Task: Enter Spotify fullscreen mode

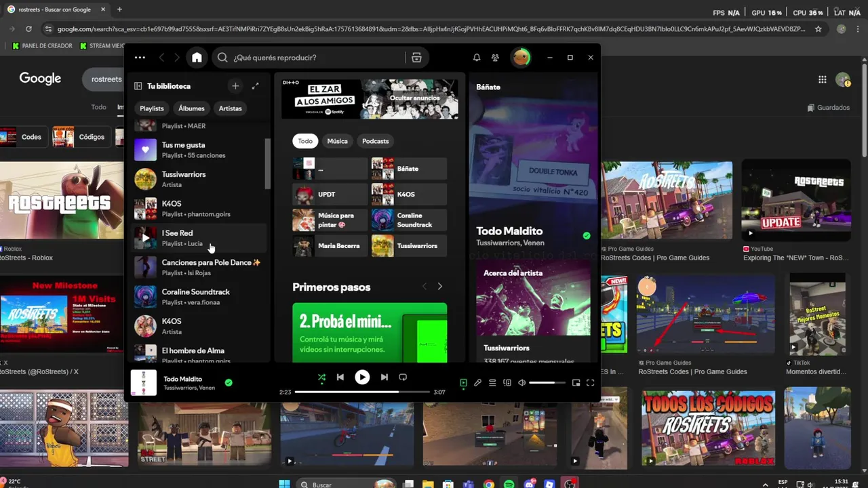Action: tap(590, 383)
